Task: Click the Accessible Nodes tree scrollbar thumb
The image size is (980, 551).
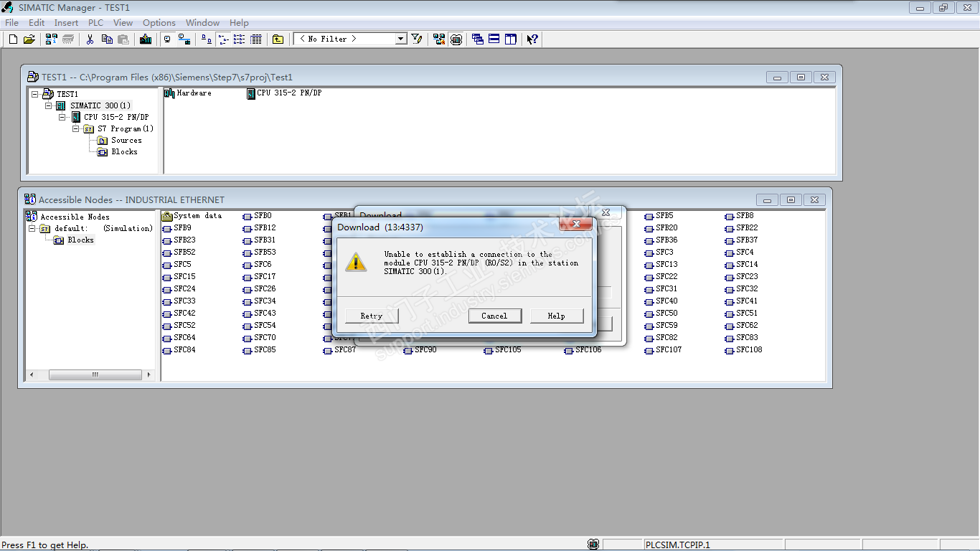Action: pos(95,375)
